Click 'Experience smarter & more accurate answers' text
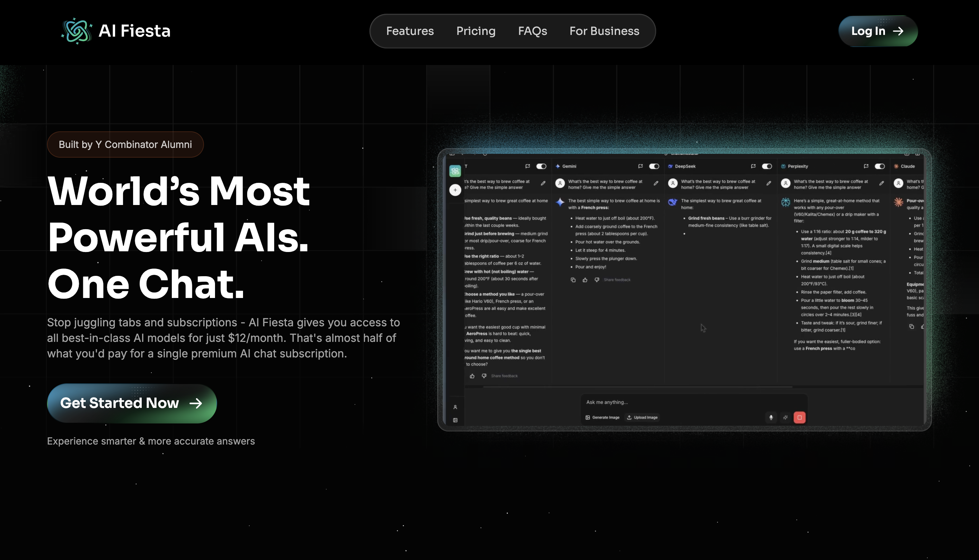The width and height of the screenshot is (979, 560). (151, 441)
